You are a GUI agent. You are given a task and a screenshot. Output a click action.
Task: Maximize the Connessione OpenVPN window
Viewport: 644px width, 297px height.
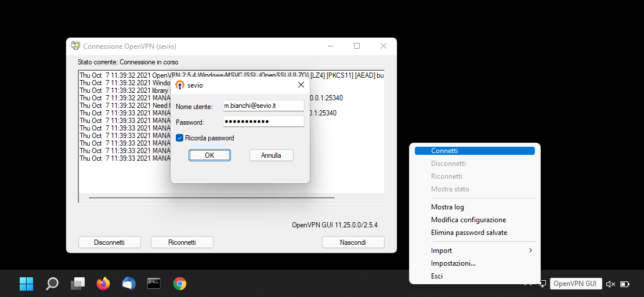tap(357, 46)
